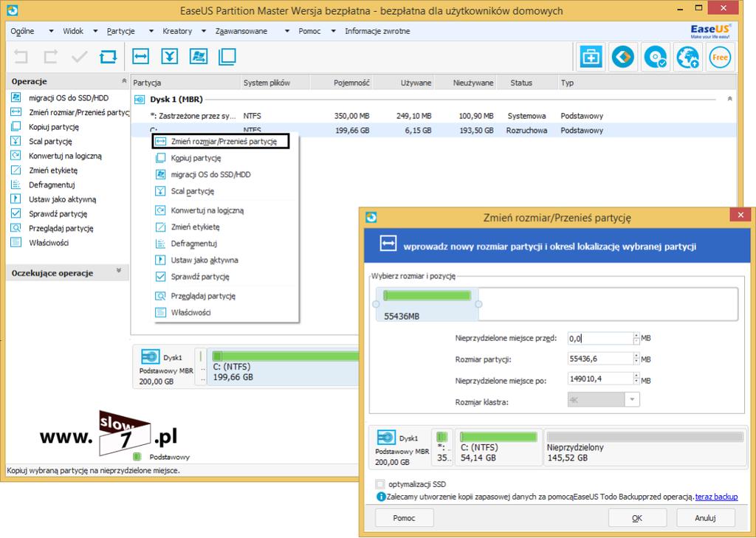Click the OK button in resize dialog
Viewport: 756px width, 538px height.
click(x=637, y=518)
